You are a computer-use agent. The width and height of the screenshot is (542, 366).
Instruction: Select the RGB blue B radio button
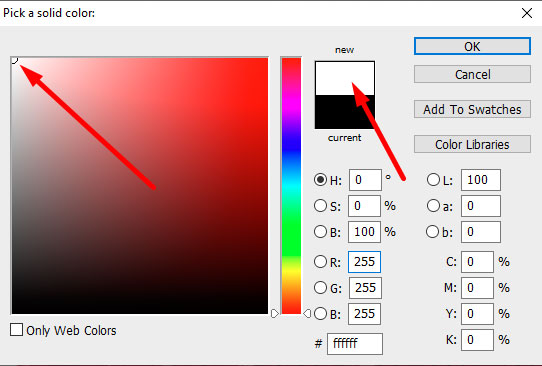tap(320, 313)
